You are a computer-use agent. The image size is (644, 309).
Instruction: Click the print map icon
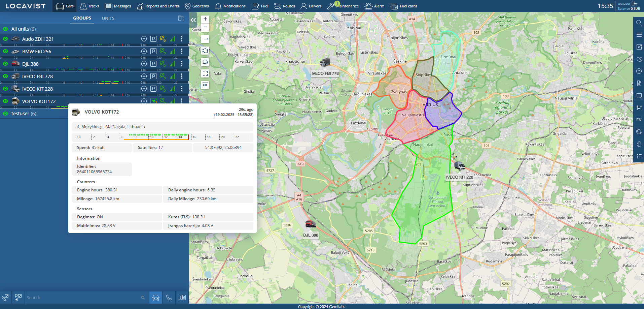[x=205, y=62]
